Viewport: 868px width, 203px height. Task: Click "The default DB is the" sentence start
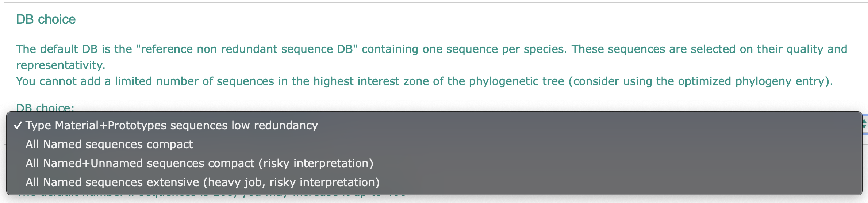tap(74, 49)
